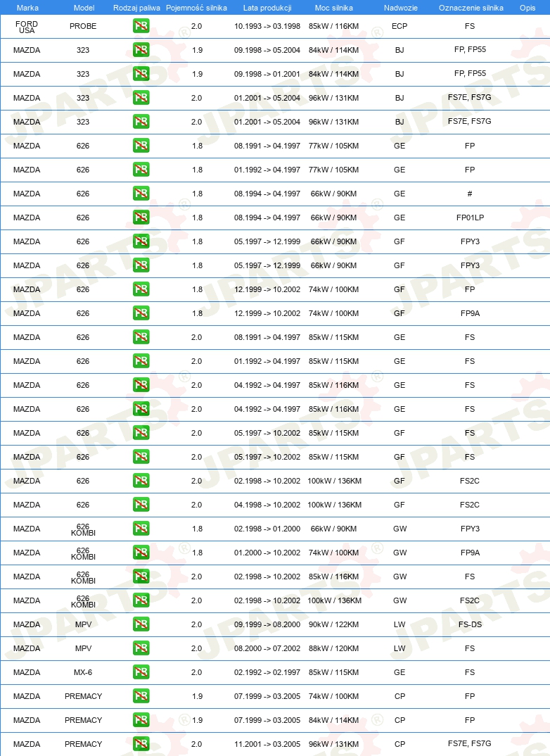Click the date range 09.1999 -> 08.2000
The image size is (550, 756).
tap(267, 624)
